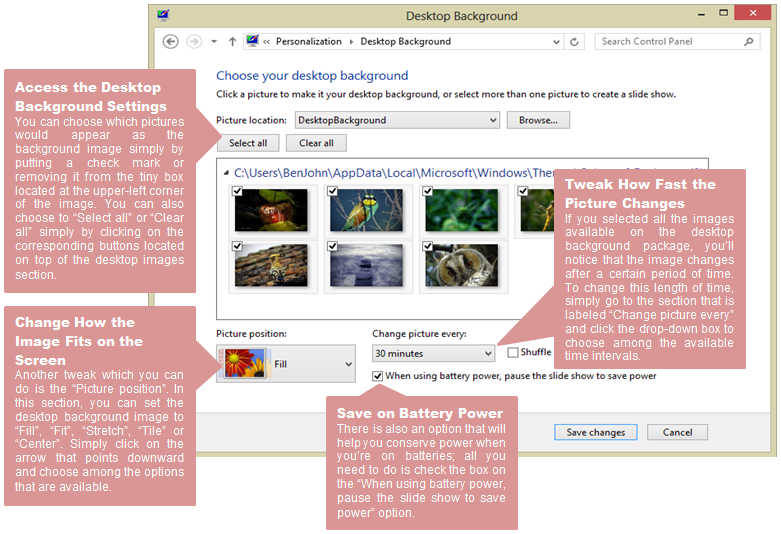This screenshot has width=781, height=534.
Task: Refresh the address bar location
Action: pyautogui.click(x=574, y=42)
